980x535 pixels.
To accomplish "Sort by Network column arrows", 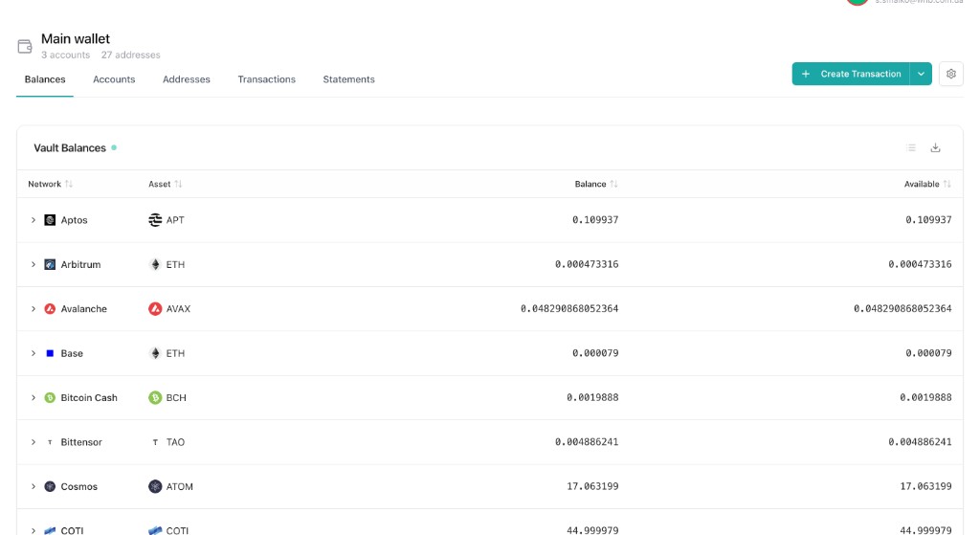I will [x=69, y=184].
